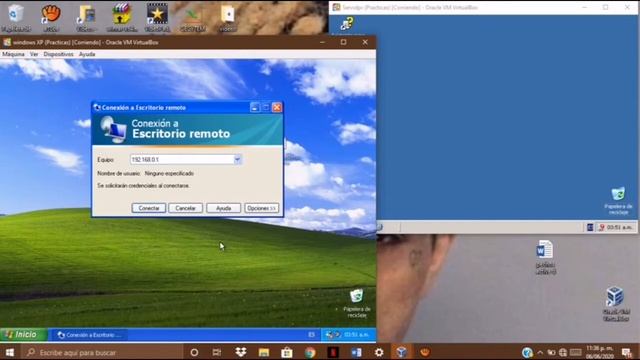This screenshot has width=640, height=360.
Task: Click the XP tray clock 03:51 a.m.
Action: point(356,335)
